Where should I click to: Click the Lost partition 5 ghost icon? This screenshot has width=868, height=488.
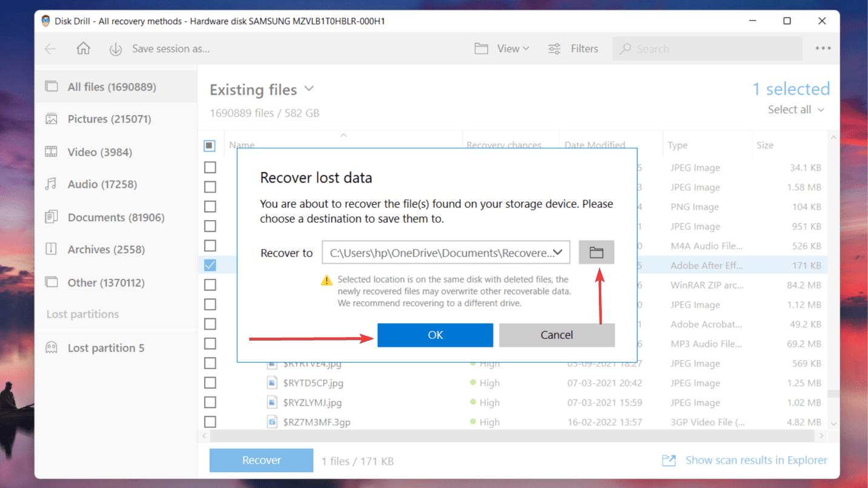click(x=52, y=347)
